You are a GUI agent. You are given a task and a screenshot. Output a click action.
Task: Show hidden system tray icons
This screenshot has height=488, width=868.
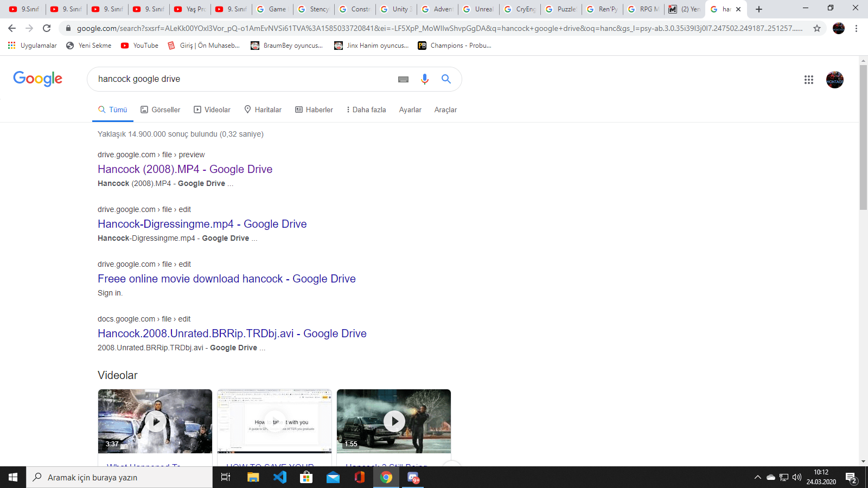pos(758,477)
